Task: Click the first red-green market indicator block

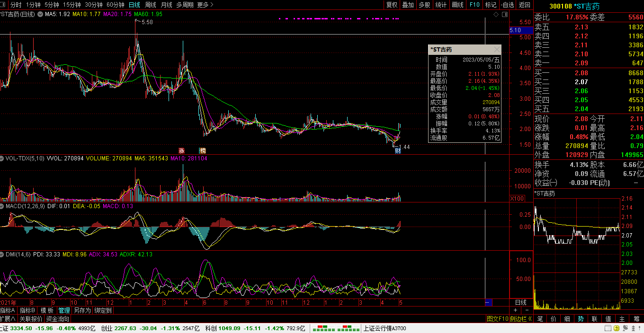Action: 322,328
